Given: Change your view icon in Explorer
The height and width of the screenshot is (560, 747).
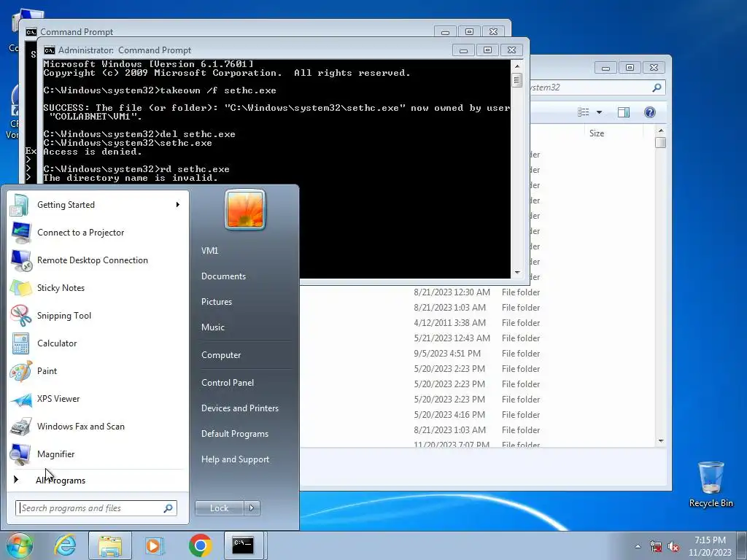Looking at the screenshot, I should point(584,112).
